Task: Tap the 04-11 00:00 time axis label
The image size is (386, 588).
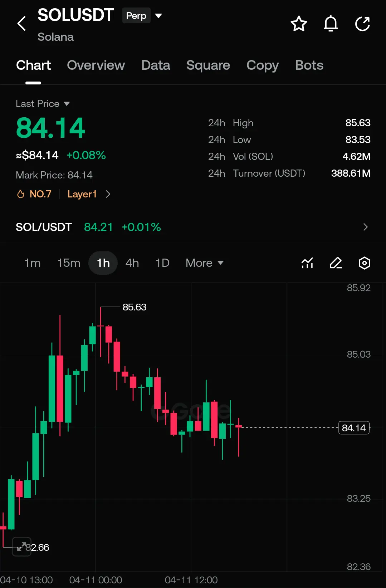Action: tap(96, 580)
